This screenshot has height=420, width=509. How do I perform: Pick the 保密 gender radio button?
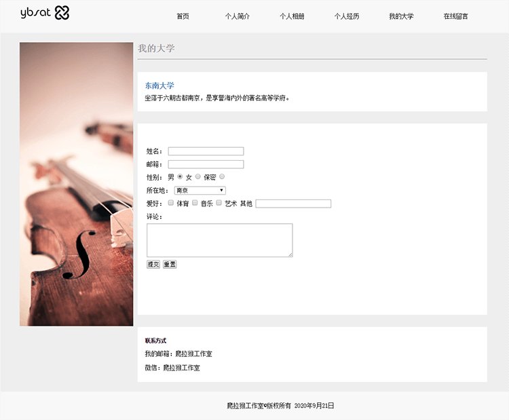[222, 176]
